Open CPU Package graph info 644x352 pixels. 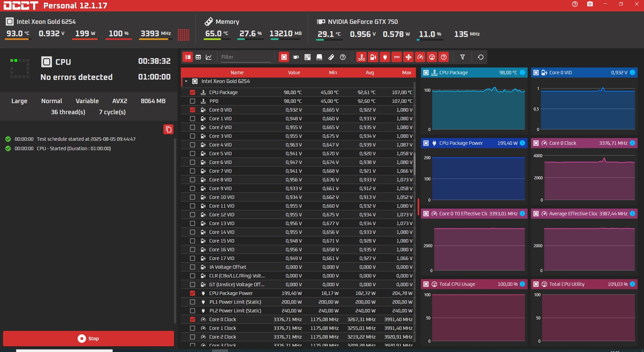(522, 73)
